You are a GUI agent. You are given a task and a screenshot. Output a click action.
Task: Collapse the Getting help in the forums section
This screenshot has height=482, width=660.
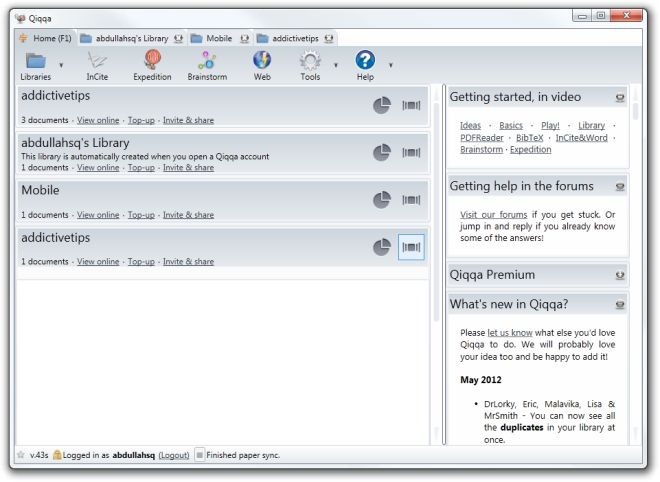click(620, 187)
